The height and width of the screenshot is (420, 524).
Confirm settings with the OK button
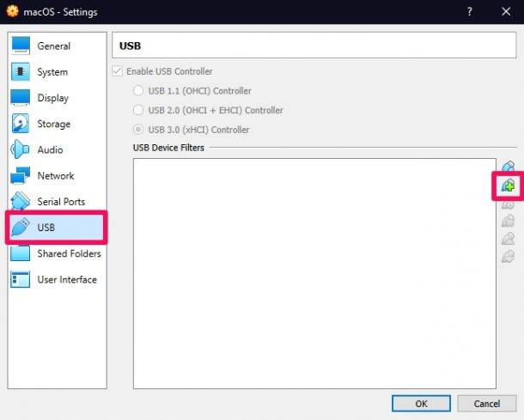[421, 404]
